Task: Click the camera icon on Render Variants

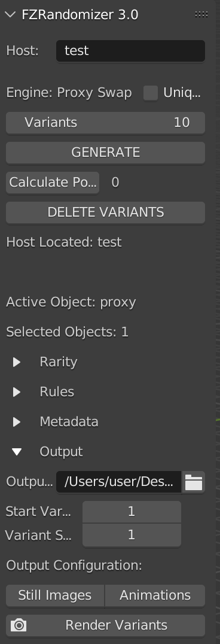Action: 19,625
